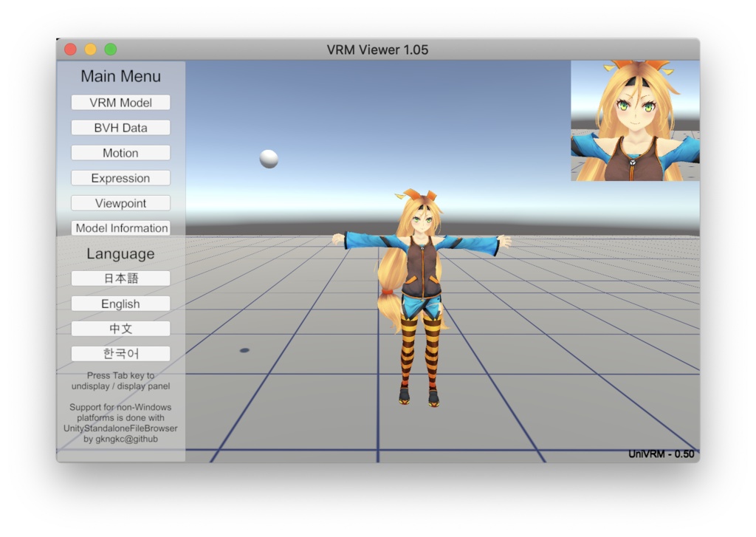Click the white sphere in the scene
The image size is (756, 537).
click(x=269, y=158)
